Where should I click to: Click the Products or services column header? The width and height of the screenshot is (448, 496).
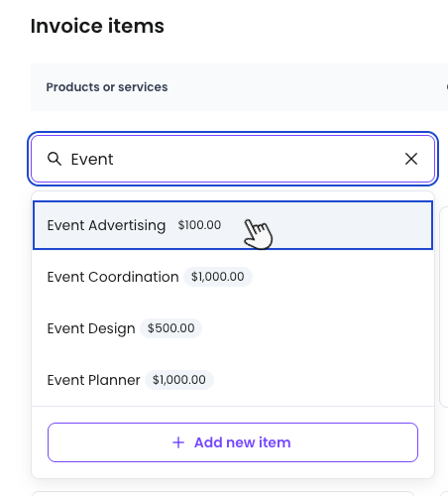click(107, 87)
